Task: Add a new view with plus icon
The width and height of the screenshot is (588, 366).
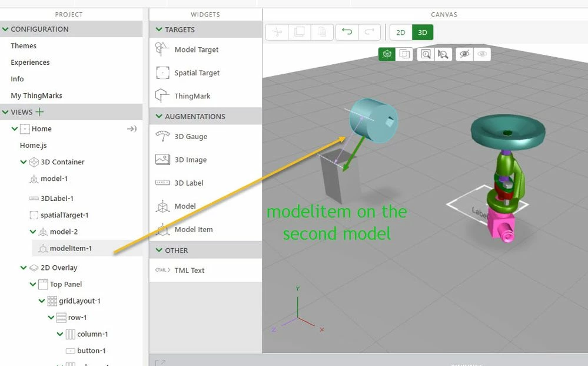Action: point(39,111)
